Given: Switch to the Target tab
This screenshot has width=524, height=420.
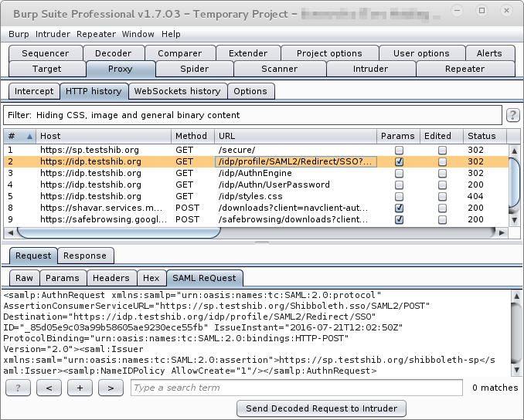Looking at the screenshot, I should [47, 69].
